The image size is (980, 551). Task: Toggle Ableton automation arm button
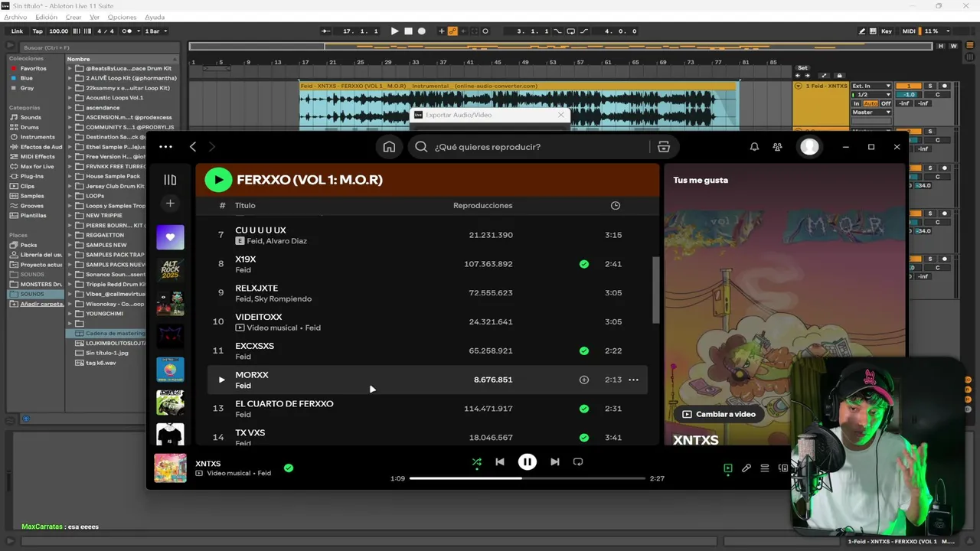tap(452, 31)
